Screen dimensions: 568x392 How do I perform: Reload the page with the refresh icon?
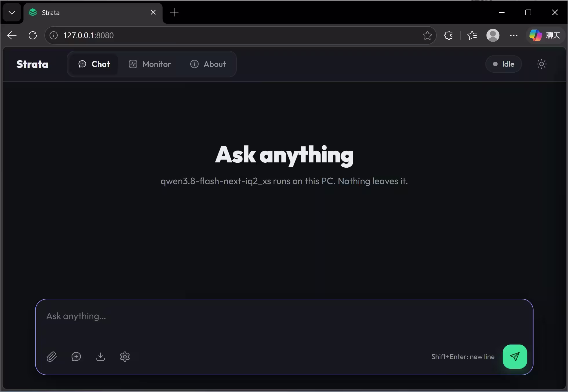coord(33,35)
